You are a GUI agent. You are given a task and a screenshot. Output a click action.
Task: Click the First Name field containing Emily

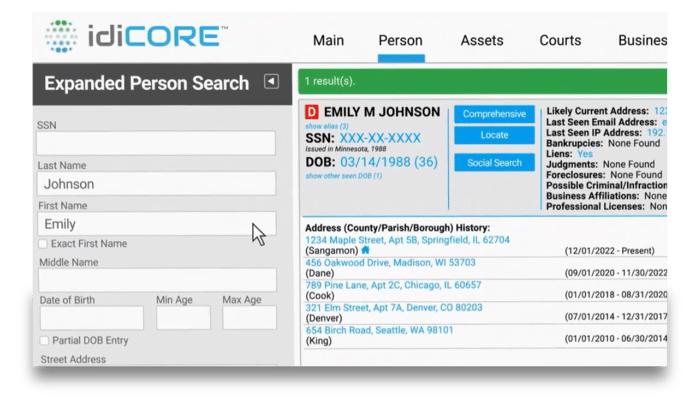click(157, 224)
